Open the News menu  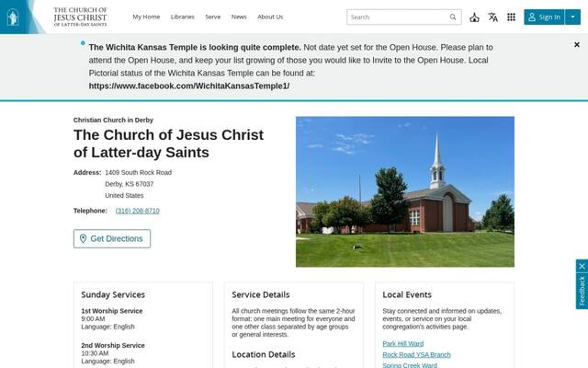pyautogui.click(x=239, y=17)
